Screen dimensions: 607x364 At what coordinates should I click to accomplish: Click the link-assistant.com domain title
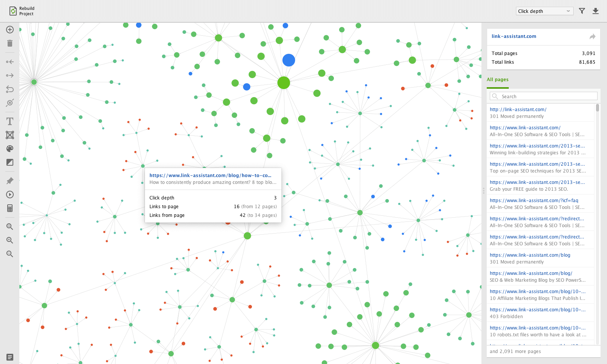pos(514,36)
